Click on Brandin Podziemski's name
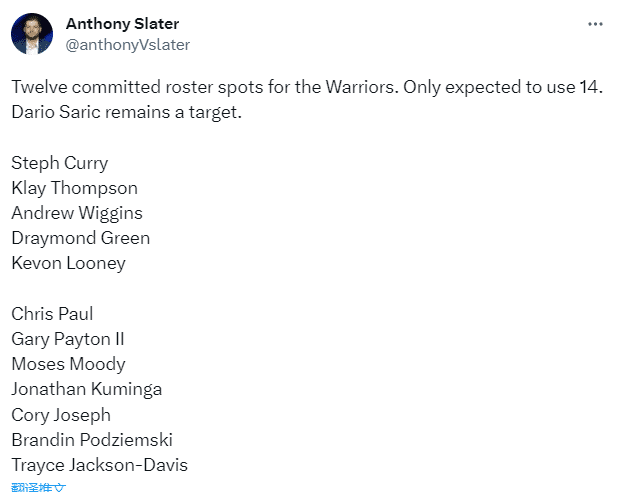 92,440
